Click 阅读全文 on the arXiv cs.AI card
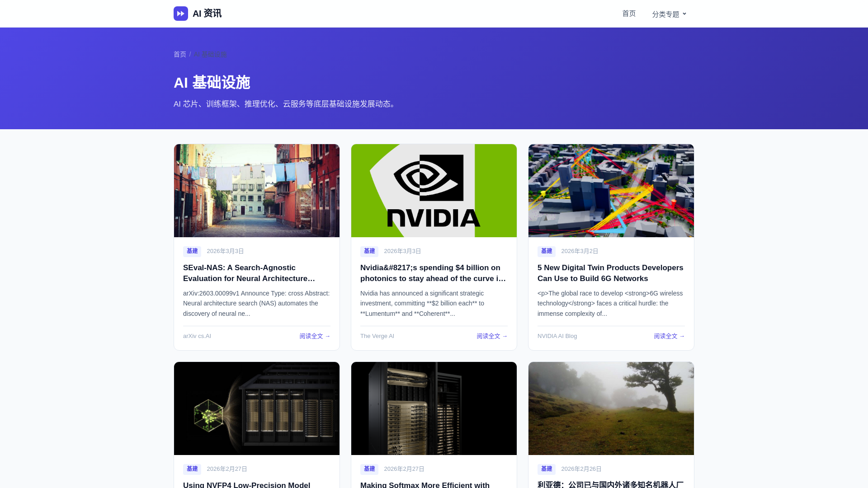The width and height of the screenshot is (868, 488). point(315,336)
